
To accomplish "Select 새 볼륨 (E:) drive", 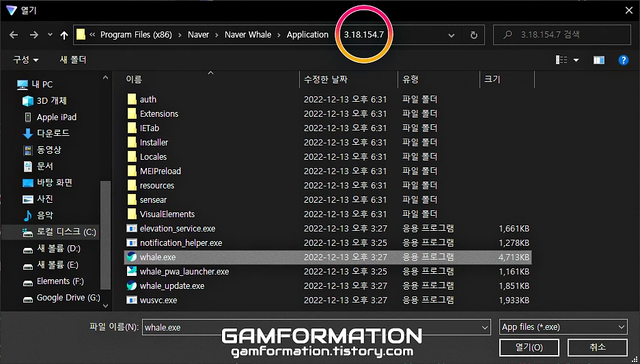I will (51, 265).
